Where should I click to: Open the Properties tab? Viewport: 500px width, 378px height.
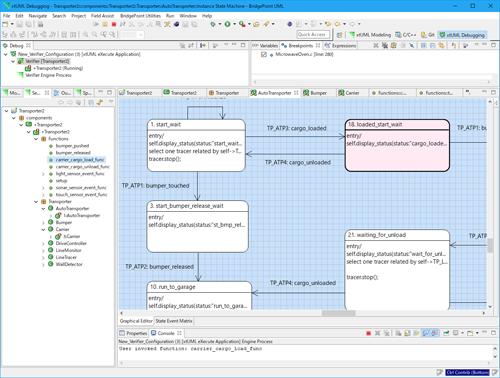133,333
